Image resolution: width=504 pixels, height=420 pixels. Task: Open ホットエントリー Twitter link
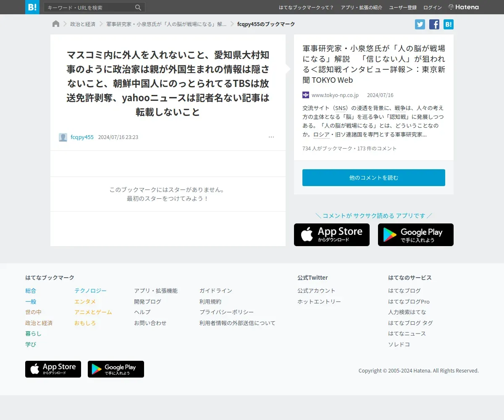(x=319, y=302)
